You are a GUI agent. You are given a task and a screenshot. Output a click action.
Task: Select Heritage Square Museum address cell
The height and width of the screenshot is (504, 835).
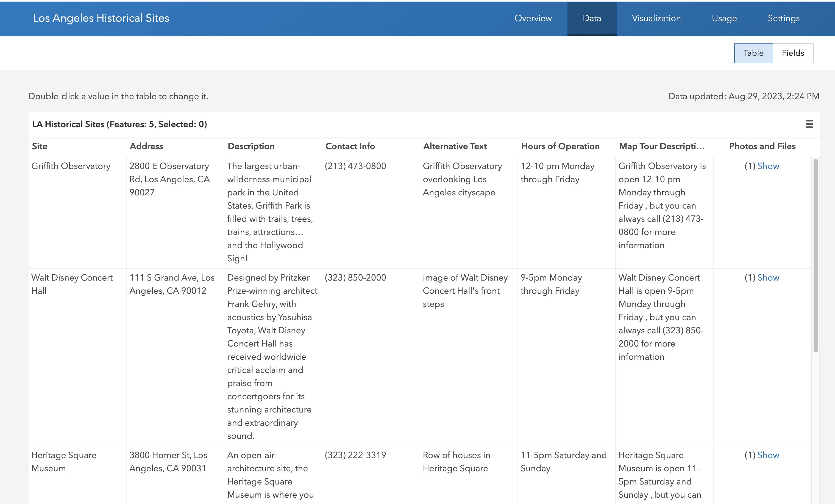pyautogui.click(x=168, y=462)
